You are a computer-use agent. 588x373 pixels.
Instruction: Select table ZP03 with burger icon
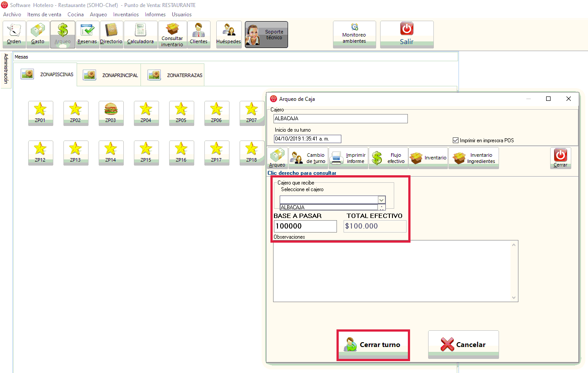[x=111, y=113]
